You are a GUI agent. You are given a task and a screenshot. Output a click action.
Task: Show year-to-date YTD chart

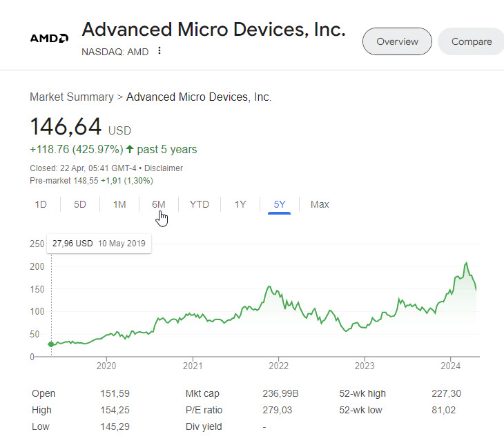200,204
